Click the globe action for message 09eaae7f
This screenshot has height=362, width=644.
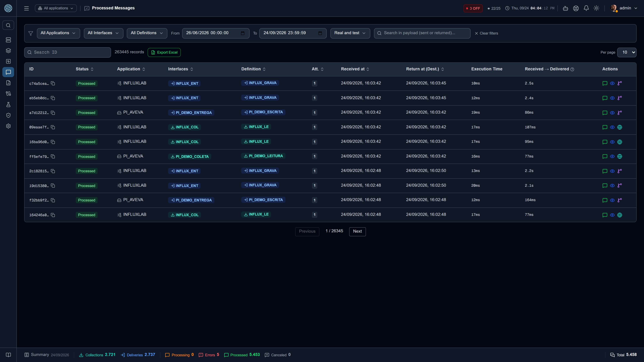tap(620, 127)
